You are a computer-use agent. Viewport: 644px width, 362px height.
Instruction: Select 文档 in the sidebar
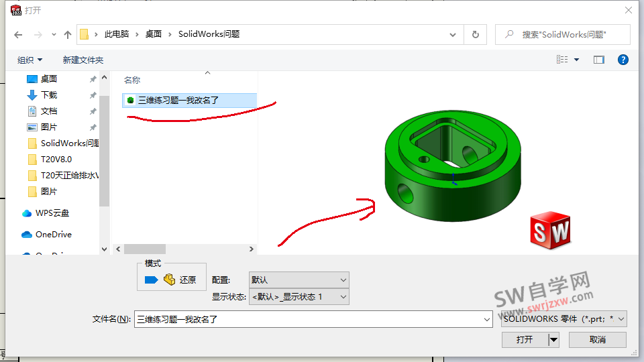coord(49,111)
